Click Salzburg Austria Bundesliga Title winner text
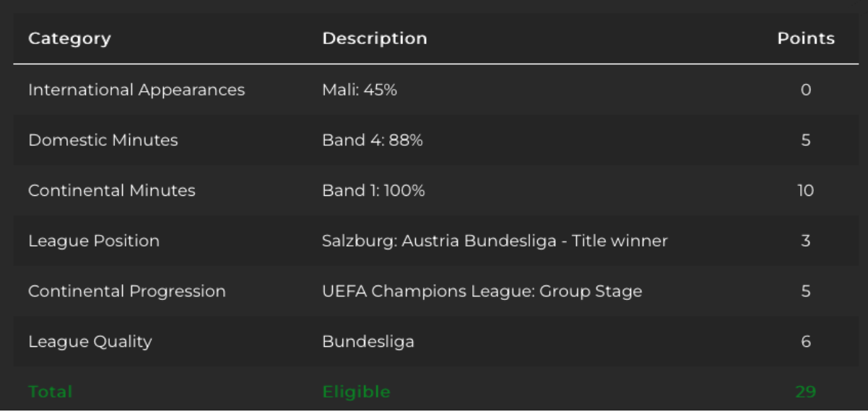The width and height of the screenshot is (868, 412). 495,241
